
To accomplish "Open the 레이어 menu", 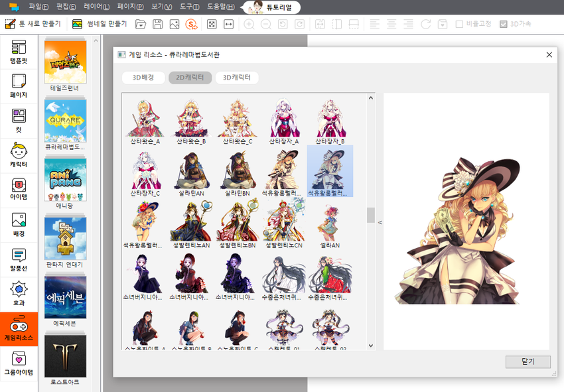I will pyautogui.click(x=96, y=7).
